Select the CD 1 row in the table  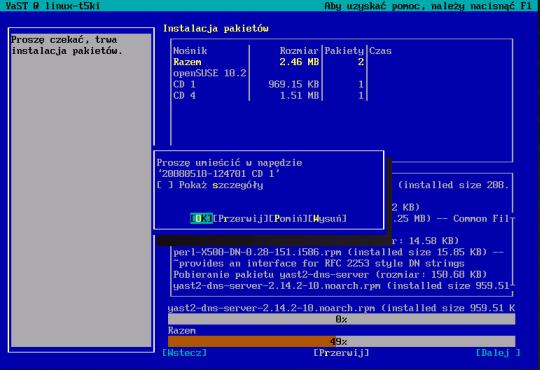click(270, 84)
